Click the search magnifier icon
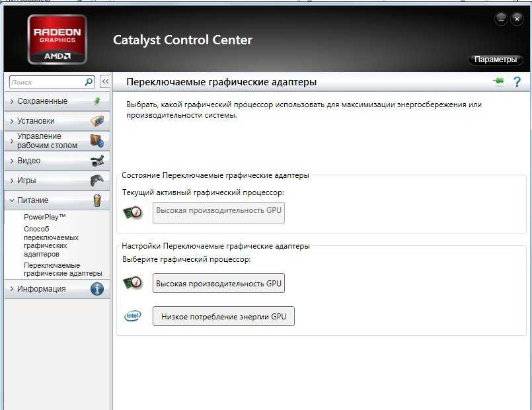 click(x=89, y=82)
